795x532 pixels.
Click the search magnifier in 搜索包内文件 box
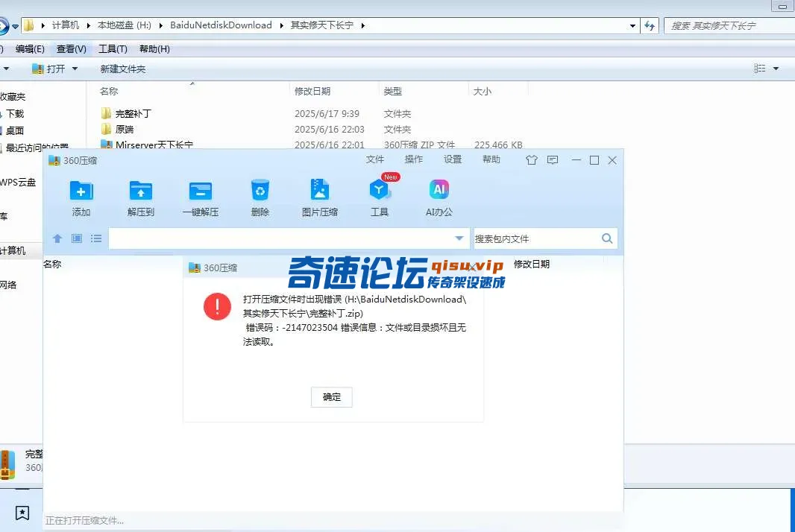coord(607,238)
